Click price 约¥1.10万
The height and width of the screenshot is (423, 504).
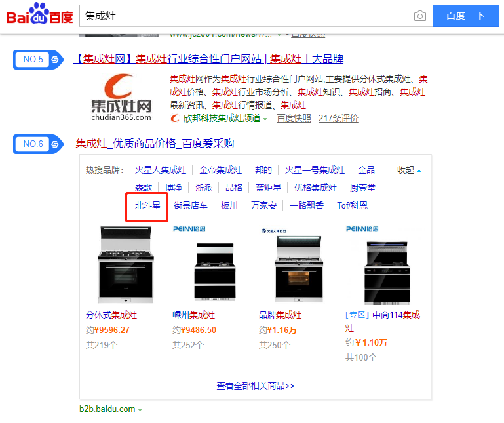click(366, 342)
